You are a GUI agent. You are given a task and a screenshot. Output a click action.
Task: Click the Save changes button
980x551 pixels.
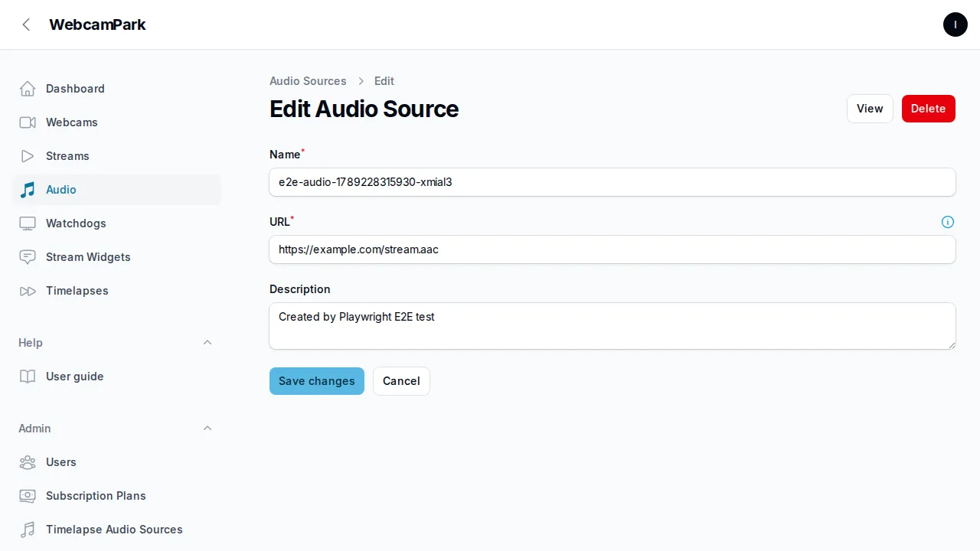[x=317, y=381]
